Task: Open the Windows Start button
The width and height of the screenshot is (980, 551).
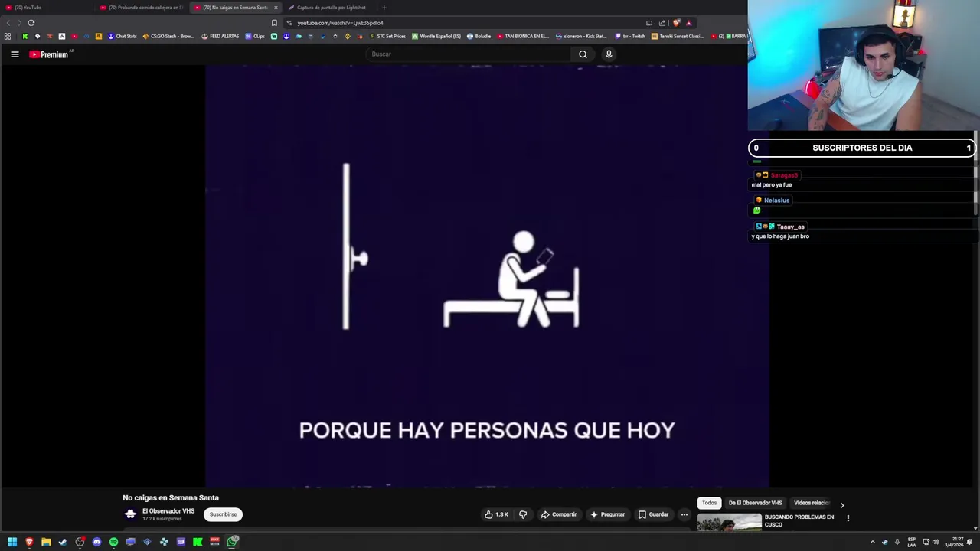Action: coord(12,542)
